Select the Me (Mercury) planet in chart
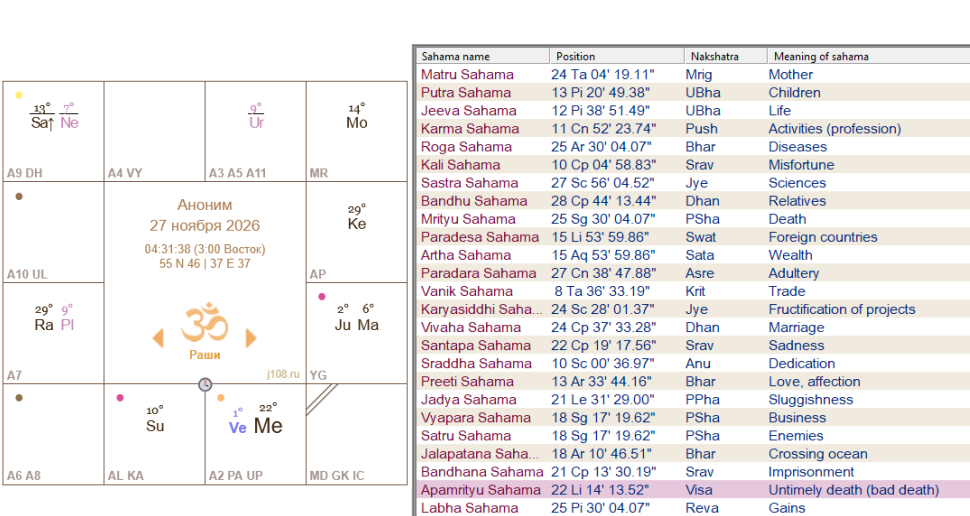 pos(268,426)
